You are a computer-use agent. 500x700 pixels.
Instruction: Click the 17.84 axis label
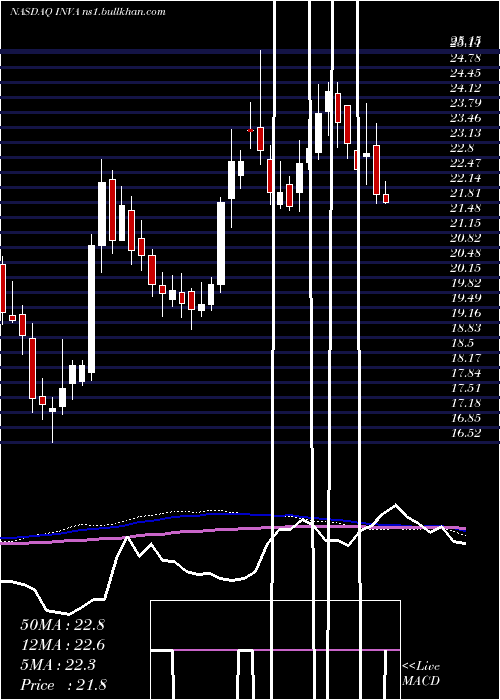(x=466, y=373)
